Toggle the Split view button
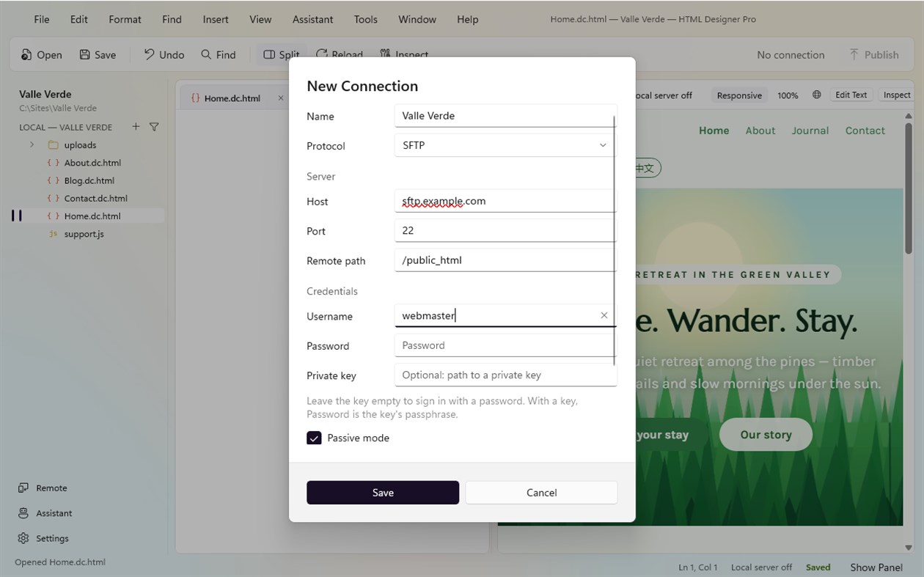This screenshot has width=924, height=577. click(282, 55)
